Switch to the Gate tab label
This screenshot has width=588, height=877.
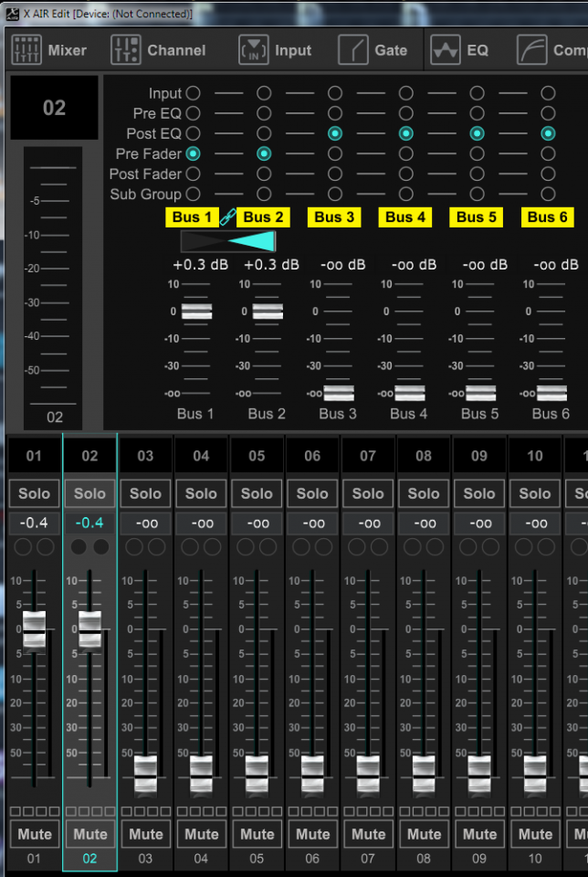[x=391, y=50]
